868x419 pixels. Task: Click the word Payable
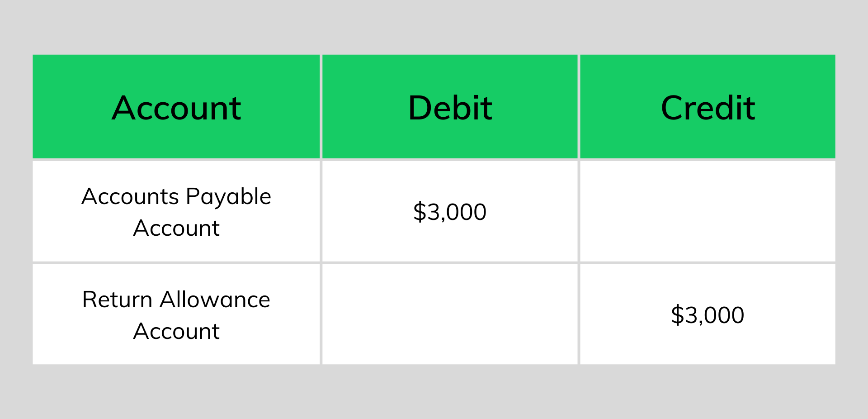click(x=228, y=197)
